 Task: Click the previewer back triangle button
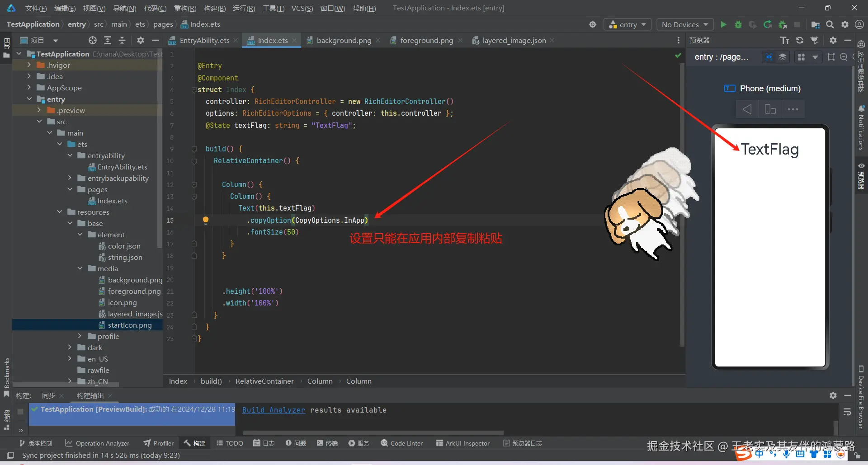[747, 109]
